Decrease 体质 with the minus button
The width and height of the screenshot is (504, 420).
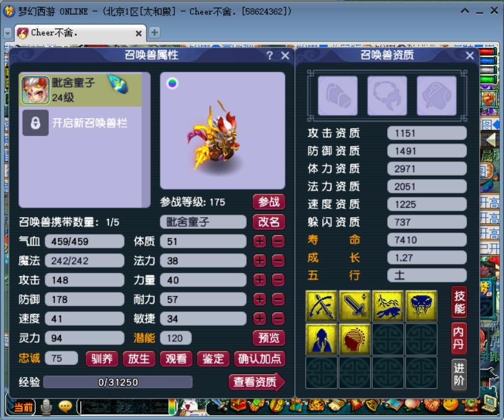point(278,241)
